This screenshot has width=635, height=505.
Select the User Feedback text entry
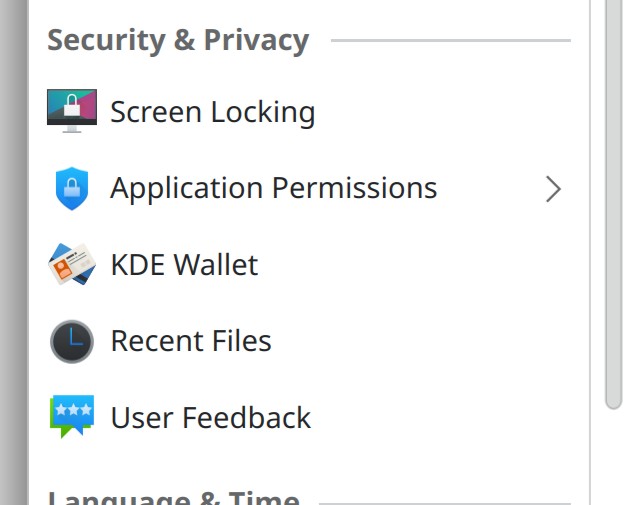(210, 417)
